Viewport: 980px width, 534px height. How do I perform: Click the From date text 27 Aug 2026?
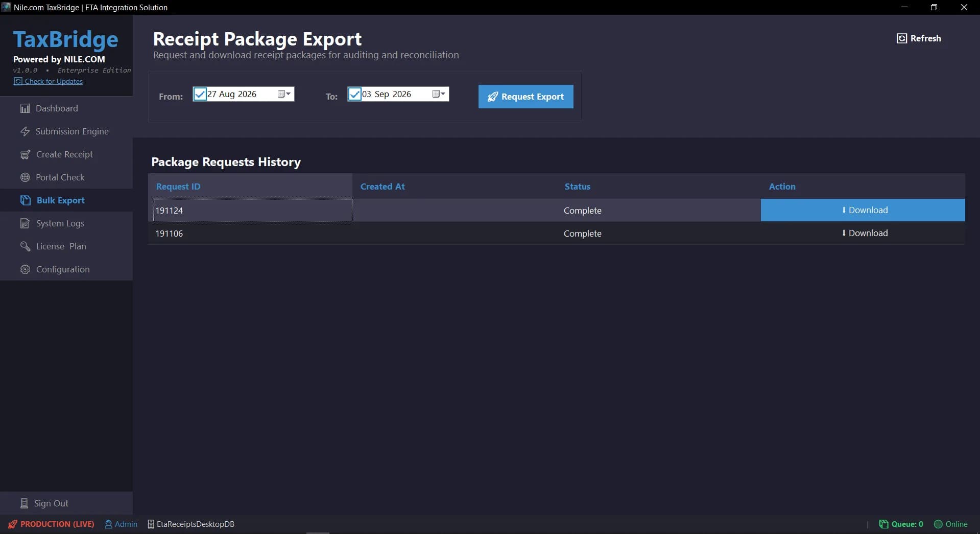click(x=232, y=94)
